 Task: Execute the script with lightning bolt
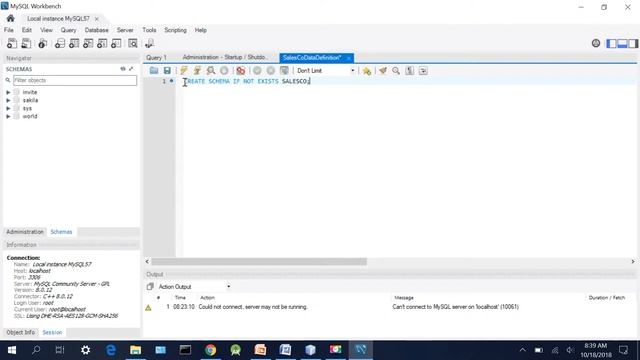coord(184,71)
